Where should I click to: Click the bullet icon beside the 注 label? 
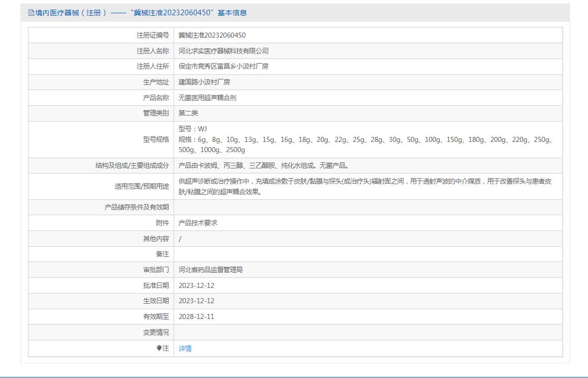tap(159, 348)
